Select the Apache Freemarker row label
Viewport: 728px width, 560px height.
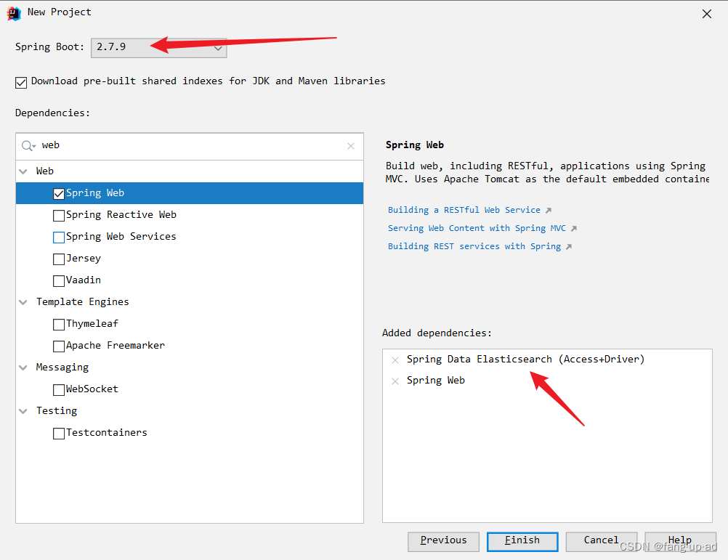tap(115, 346)
